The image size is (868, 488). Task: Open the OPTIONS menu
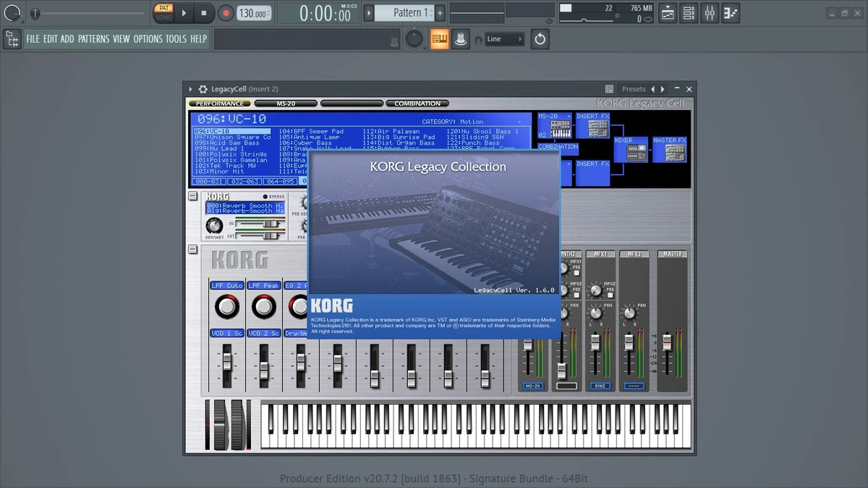click(x=148, y=39)
